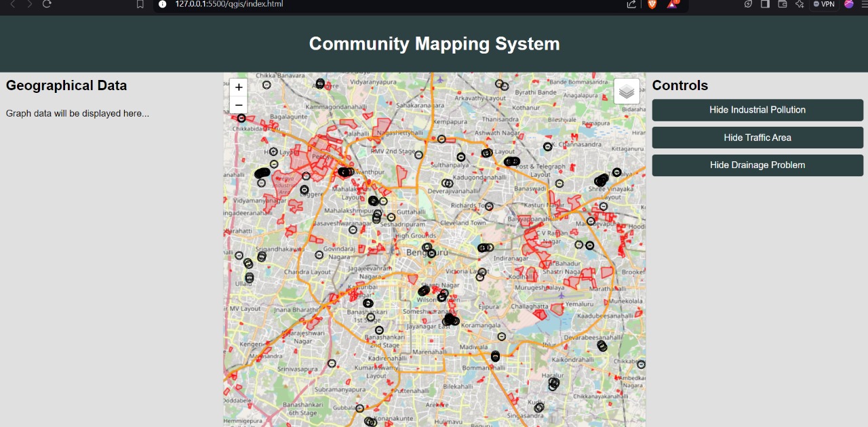Viewport: 868px width, 427px height.
Task: Hide the Traffic Area layer
Action: (x=757, y=138)
